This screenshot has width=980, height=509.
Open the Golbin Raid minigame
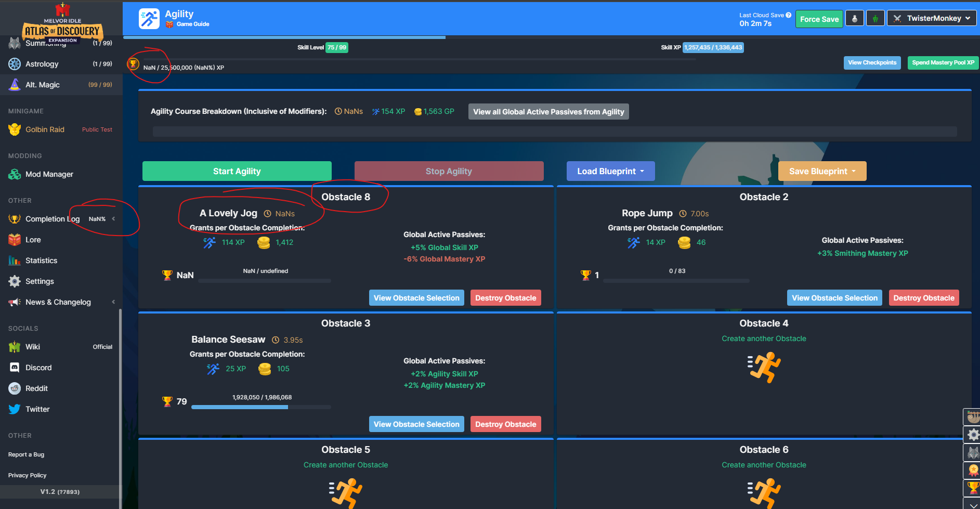[45, 129]
